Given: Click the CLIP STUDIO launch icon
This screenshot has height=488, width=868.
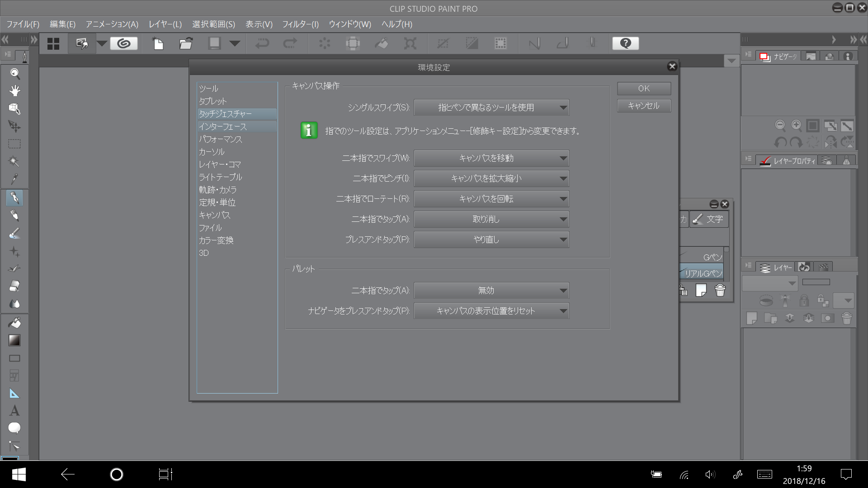Looking at the screenshot, I should (x=123, y=43).
